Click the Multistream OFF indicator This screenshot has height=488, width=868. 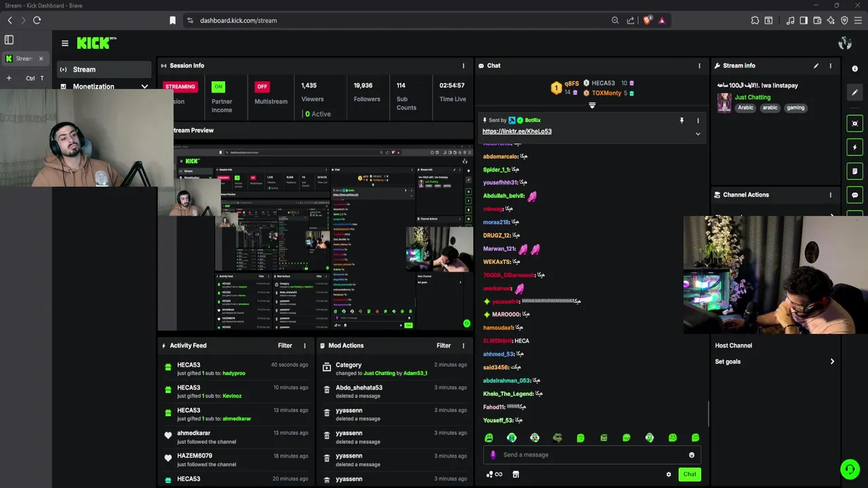click(262, 87)
